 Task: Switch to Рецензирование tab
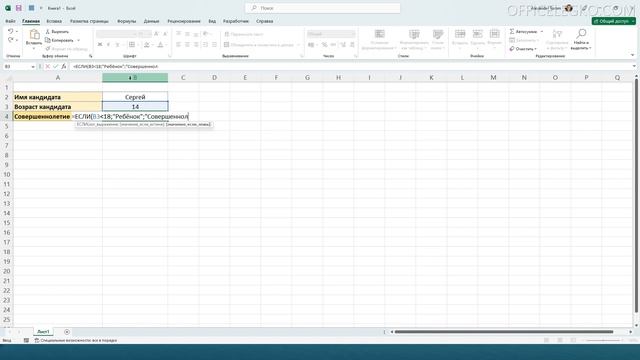pos(184,21)
